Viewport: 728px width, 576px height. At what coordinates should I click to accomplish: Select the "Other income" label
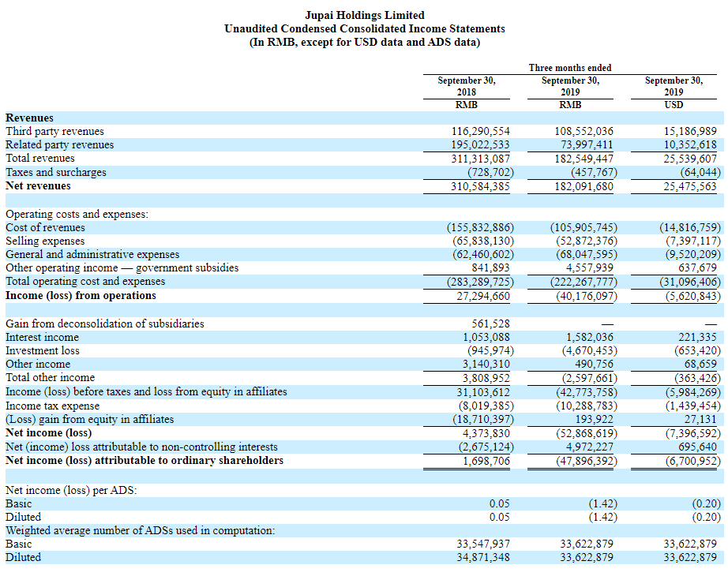tap(38, 364)
